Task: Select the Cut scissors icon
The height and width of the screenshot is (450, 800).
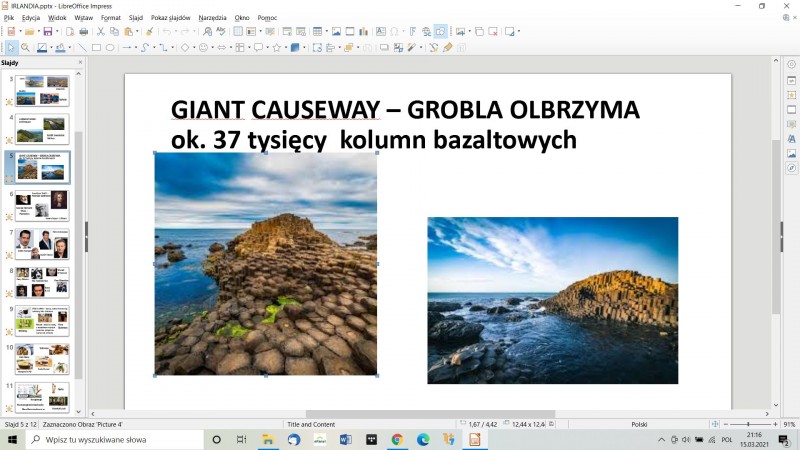Action: [x=100, y=31]
